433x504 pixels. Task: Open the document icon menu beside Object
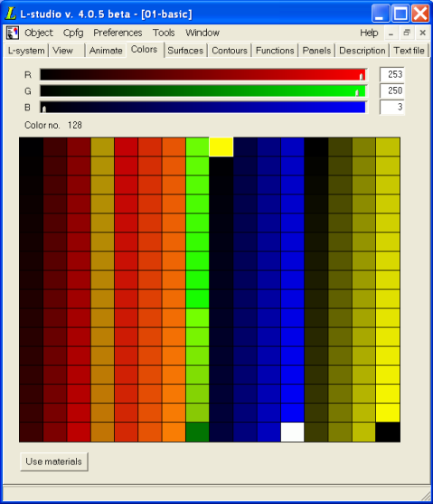13,33
